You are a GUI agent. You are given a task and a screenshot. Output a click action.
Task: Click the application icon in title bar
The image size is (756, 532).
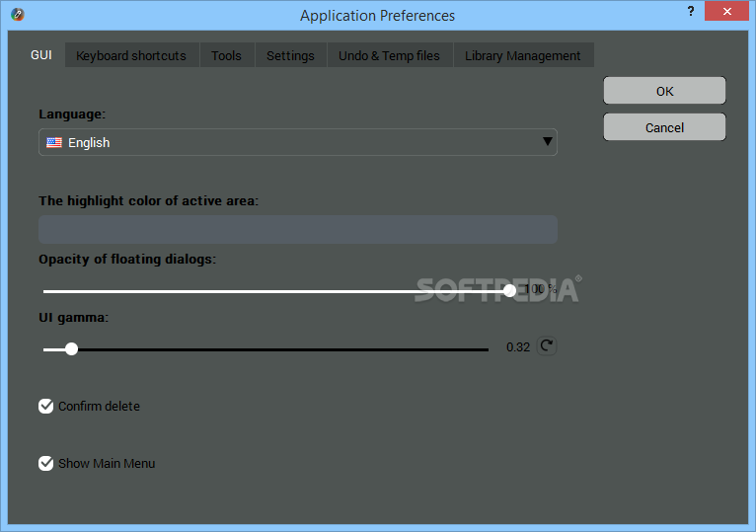click(18, 15)
